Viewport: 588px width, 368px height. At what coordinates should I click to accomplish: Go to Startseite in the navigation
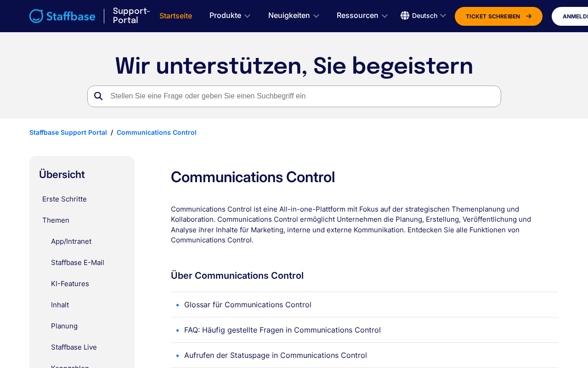(x=175, y=16)
